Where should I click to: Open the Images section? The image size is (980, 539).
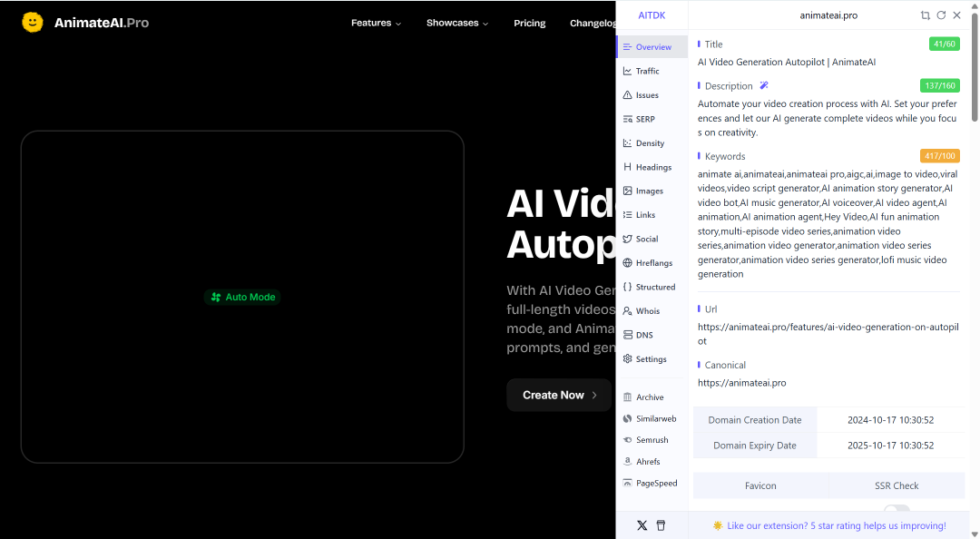click(652, 191)
